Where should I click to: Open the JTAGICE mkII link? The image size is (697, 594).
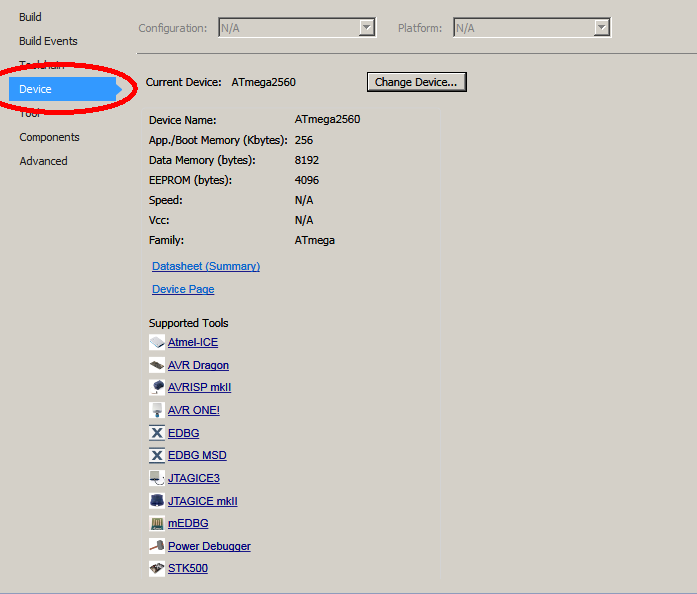[203, 501]
